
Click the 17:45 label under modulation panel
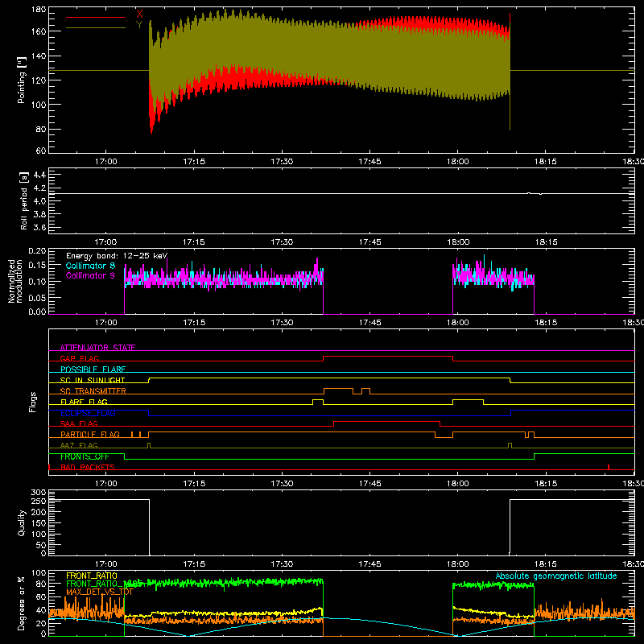369,323
